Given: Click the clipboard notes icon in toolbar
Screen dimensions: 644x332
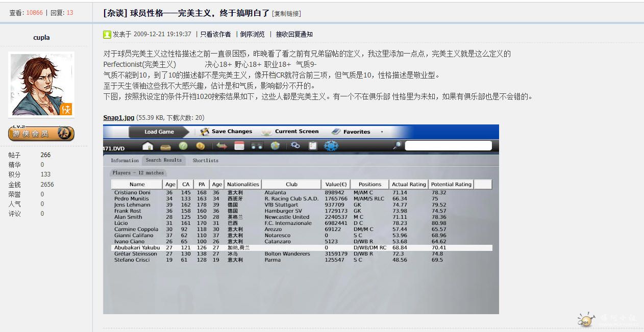Looking at the screenshot, I should (x=312, y=146).
